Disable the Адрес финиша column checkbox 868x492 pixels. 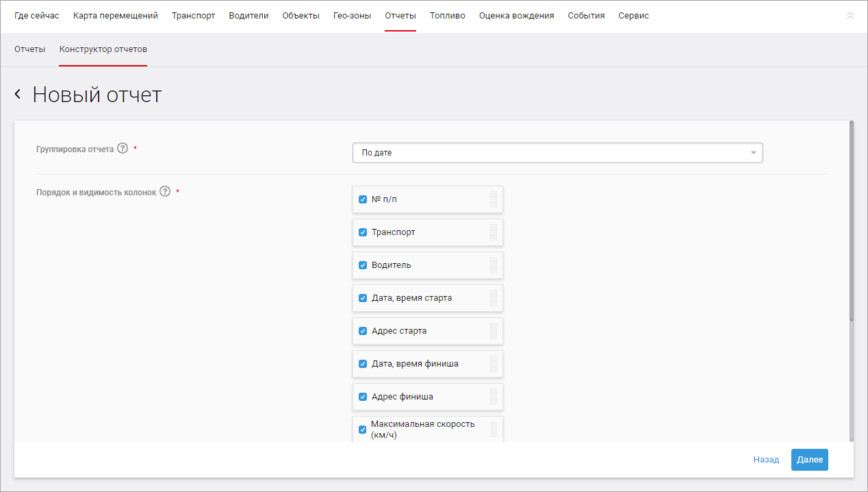(x=363, y=397)
